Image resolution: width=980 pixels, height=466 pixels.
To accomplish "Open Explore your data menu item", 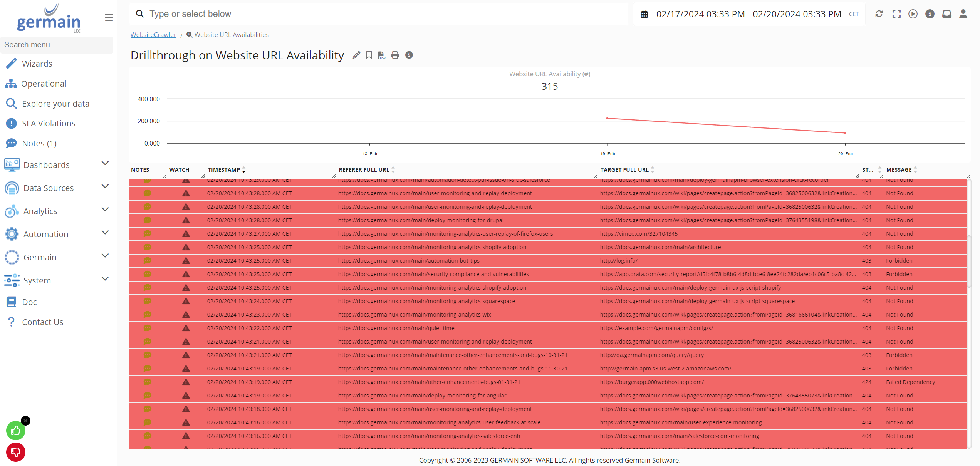I will (x=55, y=104).
